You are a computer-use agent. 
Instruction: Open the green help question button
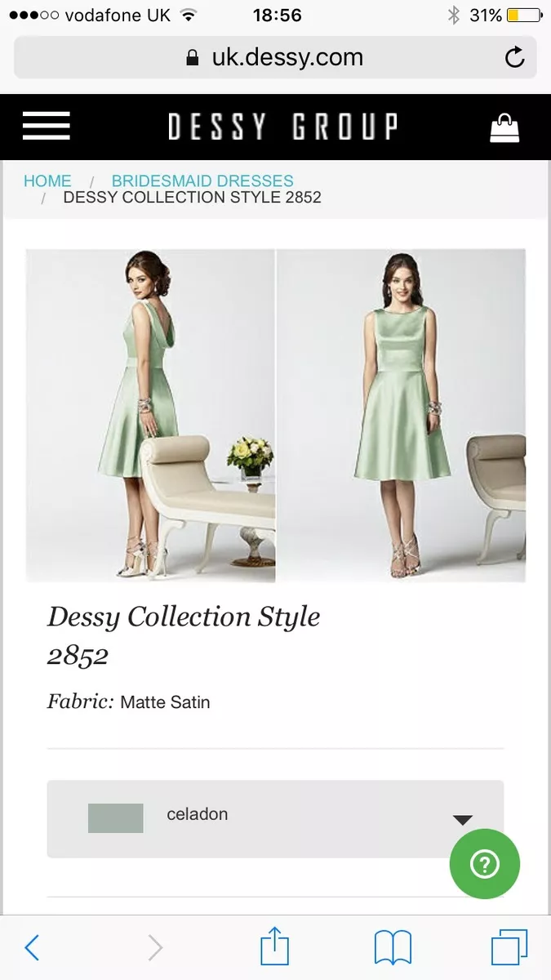coord(485,864)
